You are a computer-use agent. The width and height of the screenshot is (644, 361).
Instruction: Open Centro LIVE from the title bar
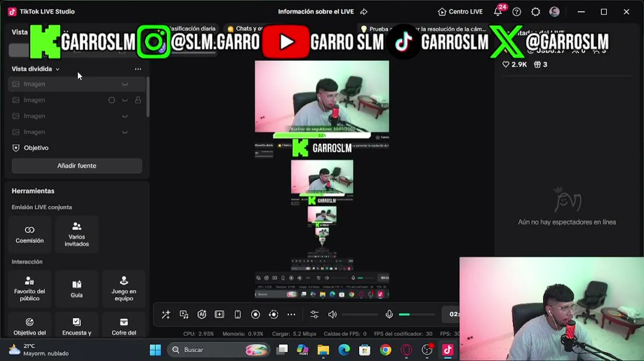(460, 12)
